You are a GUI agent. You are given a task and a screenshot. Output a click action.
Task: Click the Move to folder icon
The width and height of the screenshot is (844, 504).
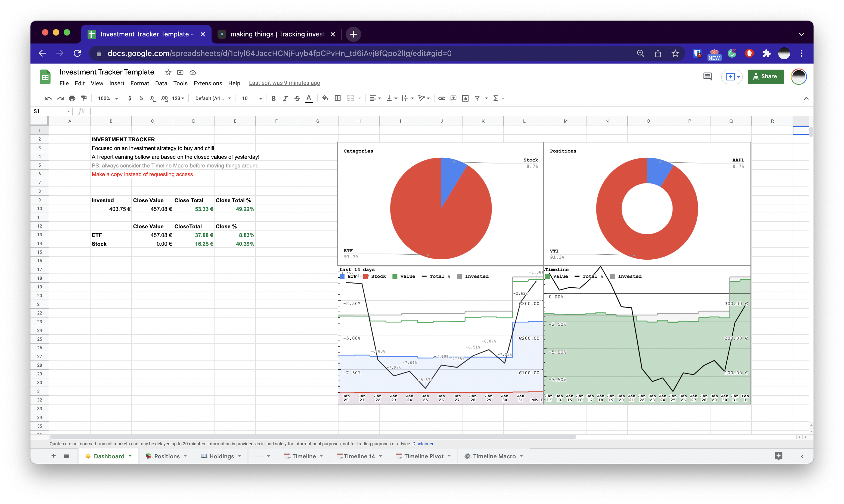click(x=180, y=72)
